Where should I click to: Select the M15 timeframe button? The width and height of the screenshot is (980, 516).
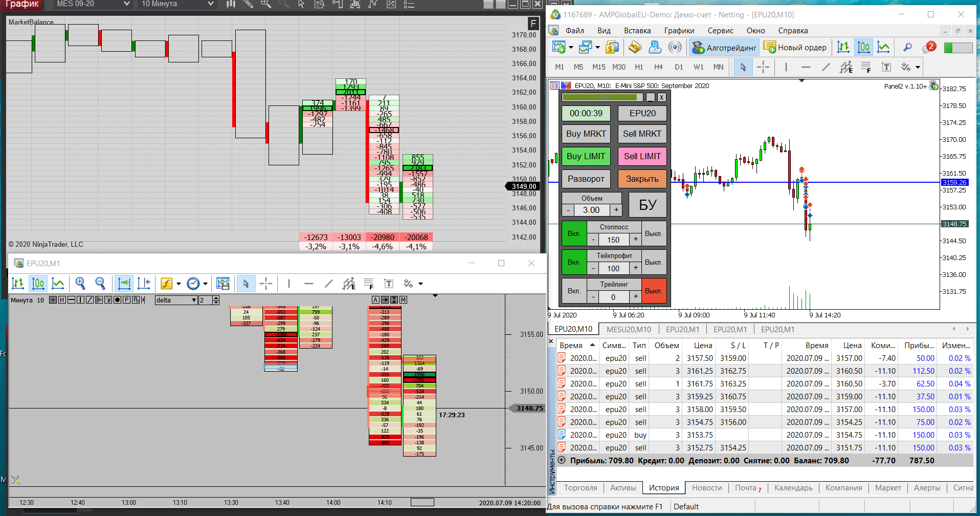(598, 67)
